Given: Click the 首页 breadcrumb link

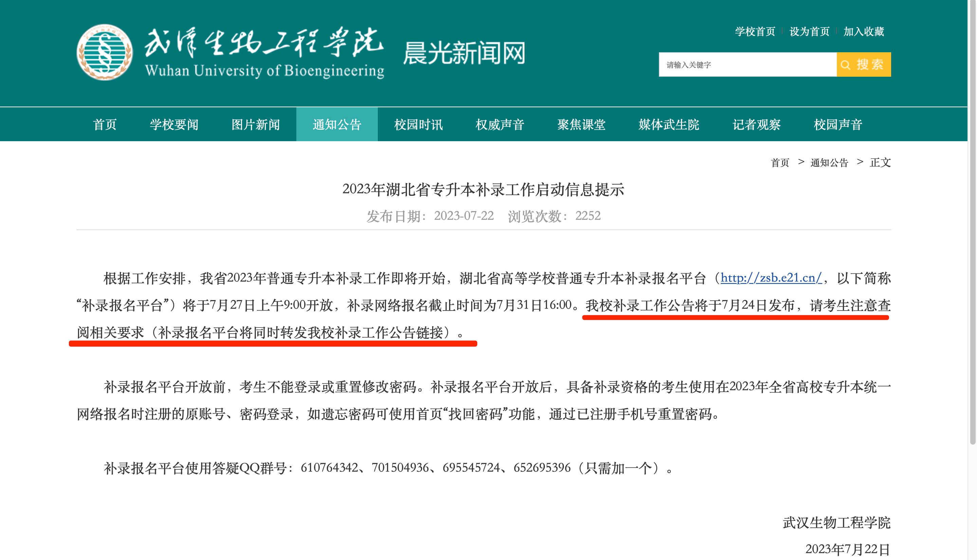Looking at the screenshot, I should click(x=780, y=163).
